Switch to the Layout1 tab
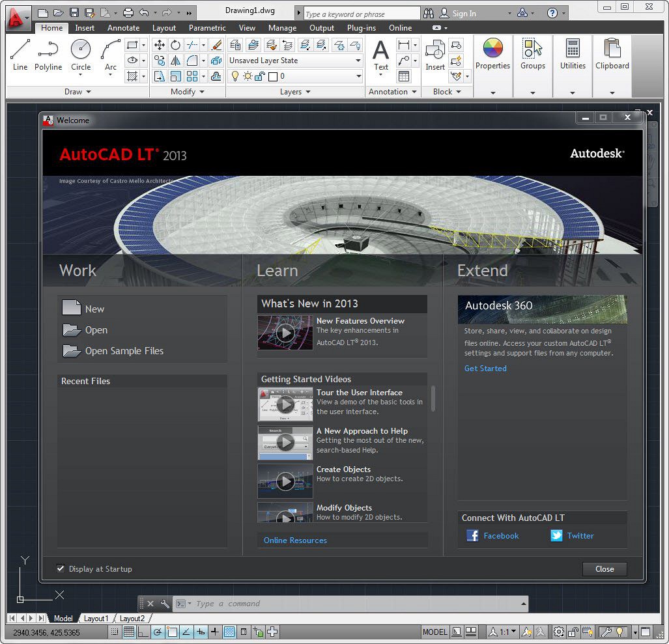Screen dimensions: 669x644 [96, 618]
